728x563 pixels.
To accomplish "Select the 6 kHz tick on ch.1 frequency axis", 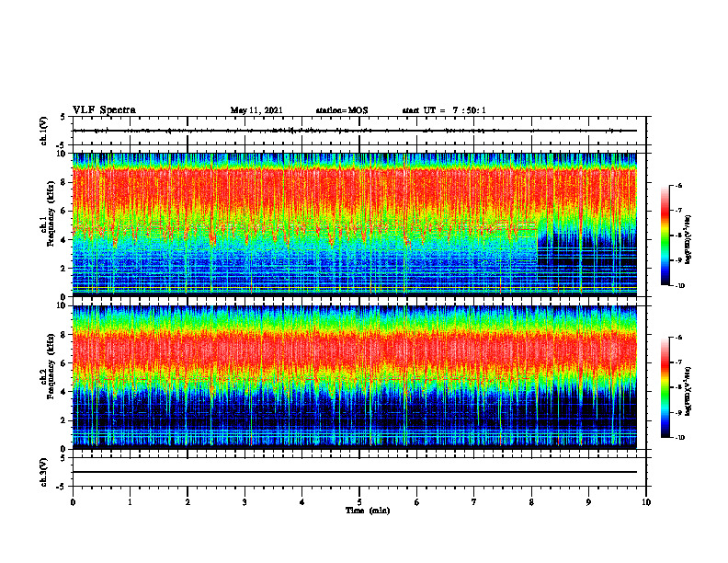I will [64, 211].
